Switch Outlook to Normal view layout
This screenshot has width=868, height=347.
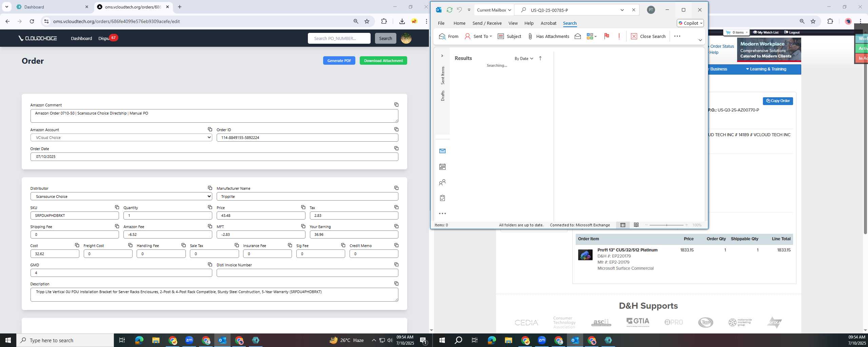(623, 225)
